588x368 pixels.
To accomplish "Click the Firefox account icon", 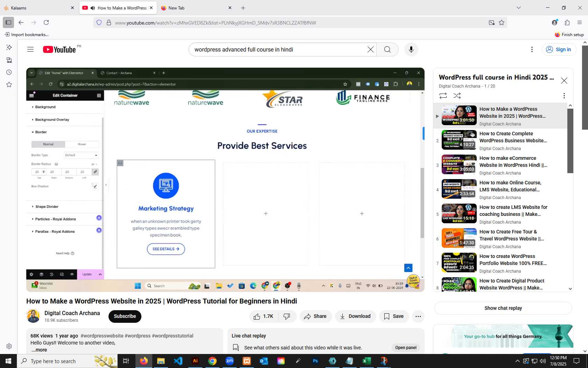I will (554, 22).
